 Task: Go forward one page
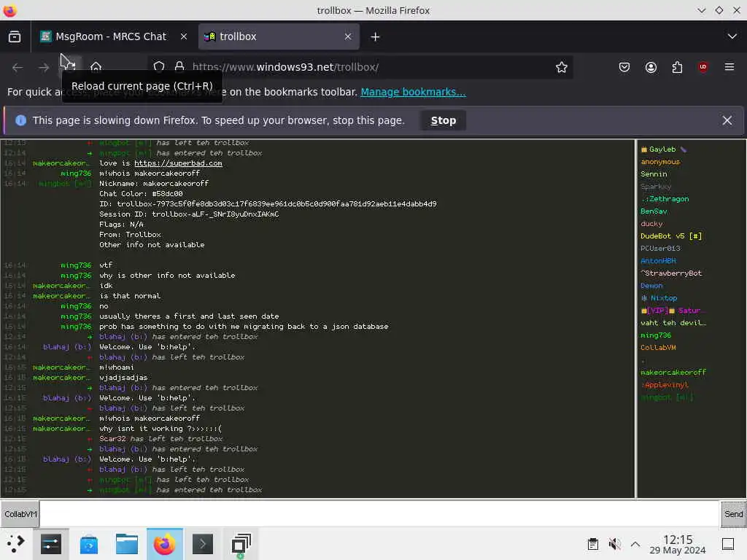(44, 68)
